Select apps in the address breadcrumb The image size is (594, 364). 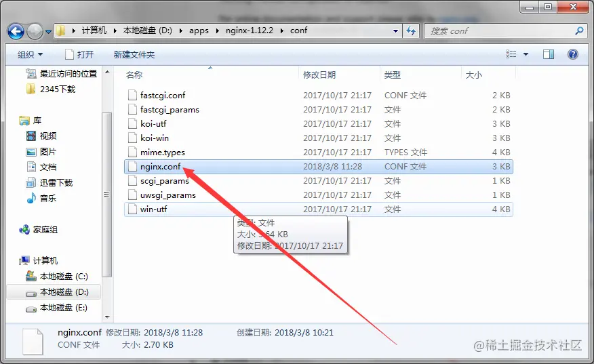199,31
